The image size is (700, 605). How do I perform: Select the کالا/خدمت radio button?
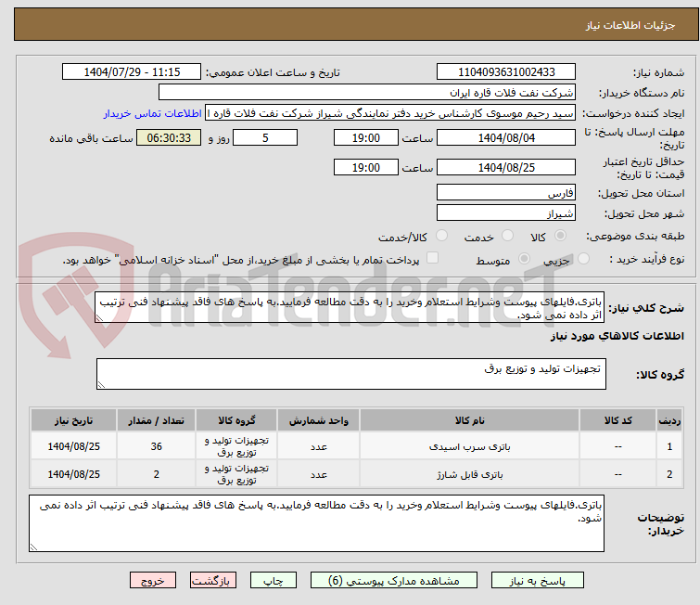coord(441,236)
